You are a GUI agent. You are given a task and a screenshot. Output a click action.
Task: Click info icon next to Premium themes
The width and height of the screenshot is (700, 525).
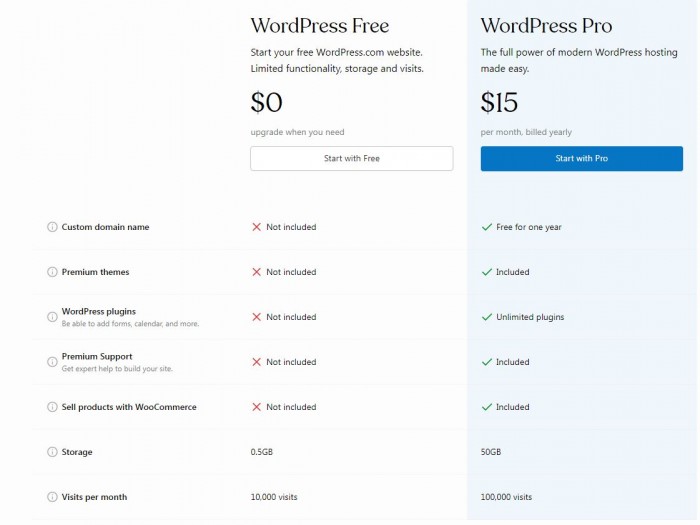tap(52, 272)
